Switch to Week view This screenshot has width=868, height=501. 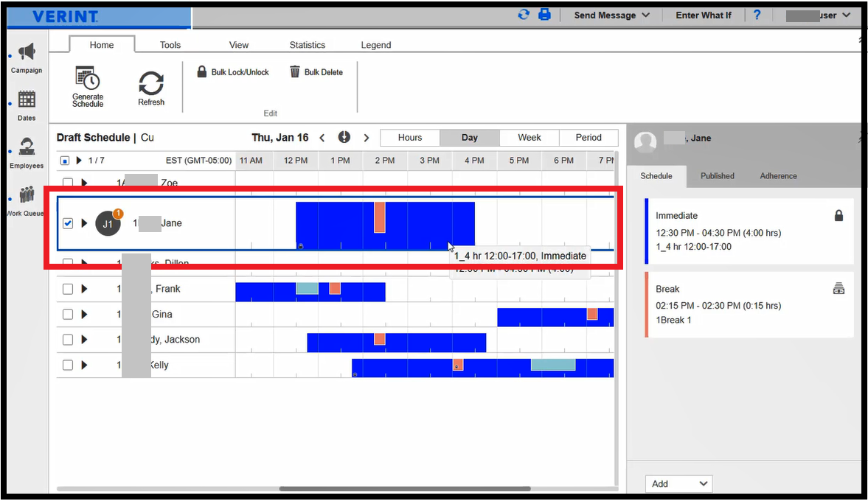[x=530, y=138]
